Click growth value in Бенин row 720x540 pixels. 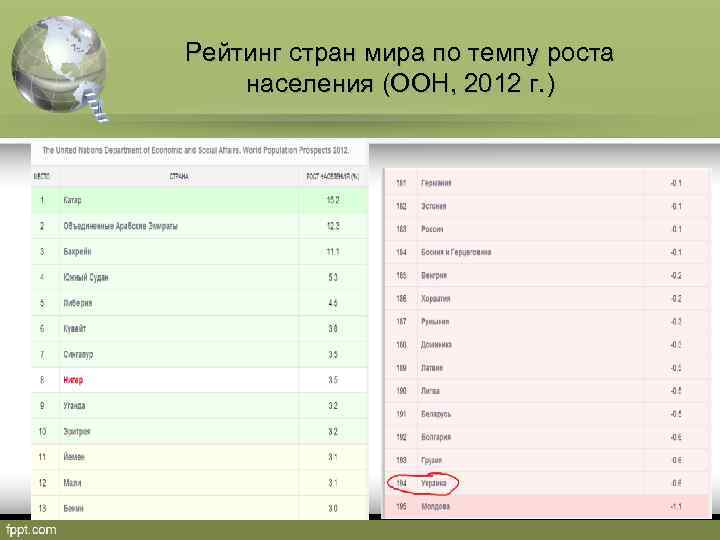pos(333,508)
